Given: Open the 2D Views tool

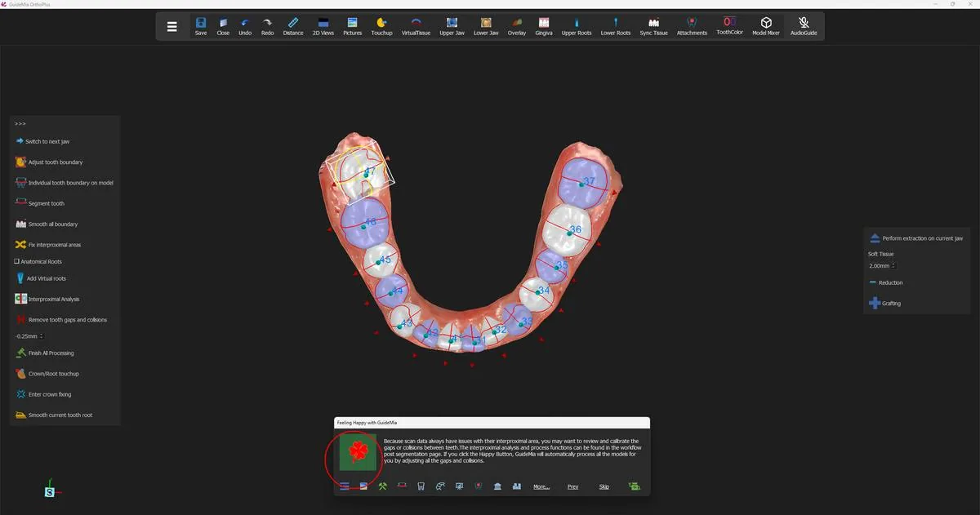Looking at the screenshot, I should click(323, 26).
